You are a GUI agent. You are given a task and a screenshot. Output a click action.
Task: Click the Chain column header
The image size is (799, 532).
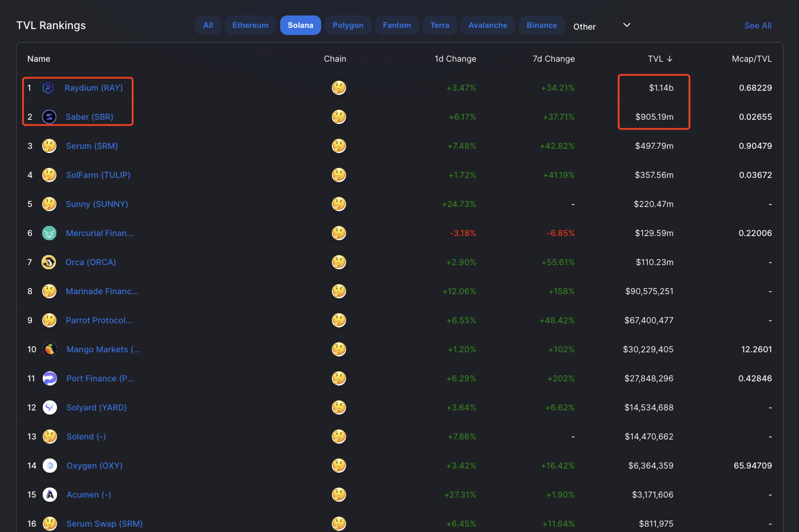[335, 59]
